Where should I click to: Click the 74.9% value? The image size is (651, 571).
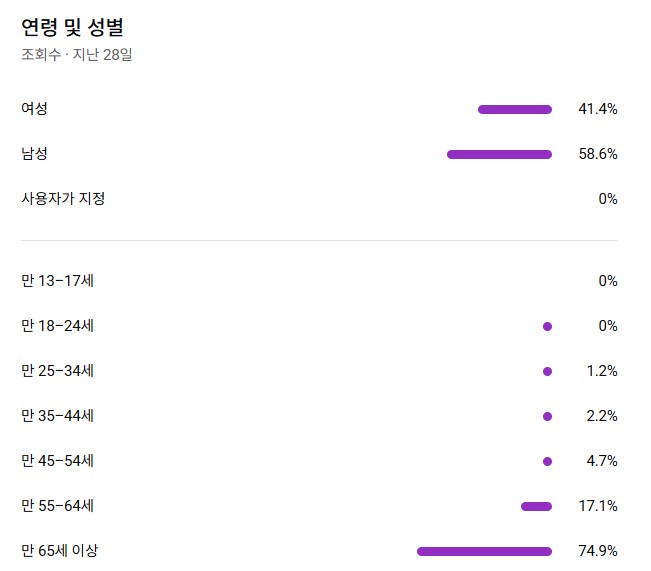click(x=598, y=551)
